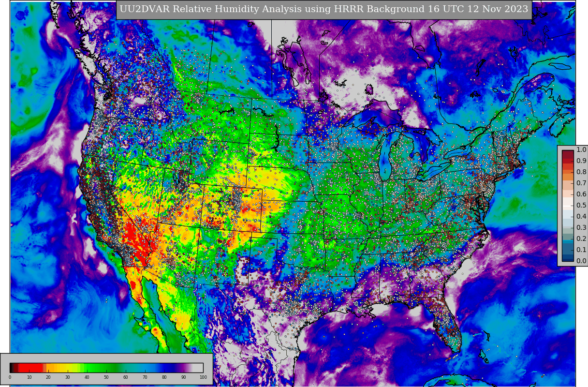Click the 0.2 label on right colorbar
The image size is (588, 387).
581,239
